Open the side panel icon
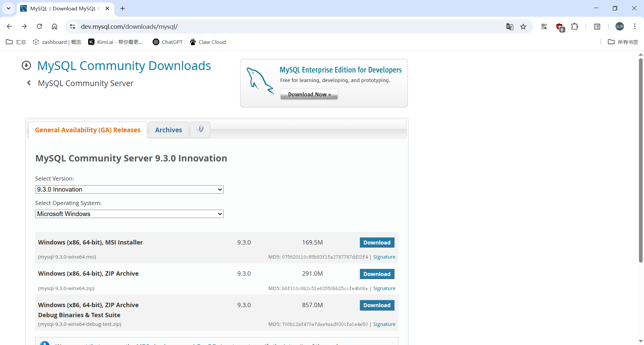Image resolution: width=644 pixels, height=345 pixels. click(597, 26)
